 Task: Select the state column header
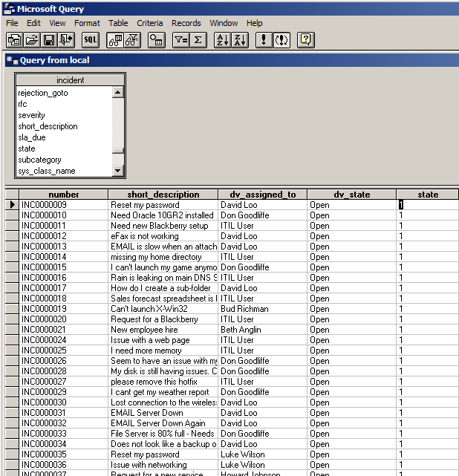428,195
